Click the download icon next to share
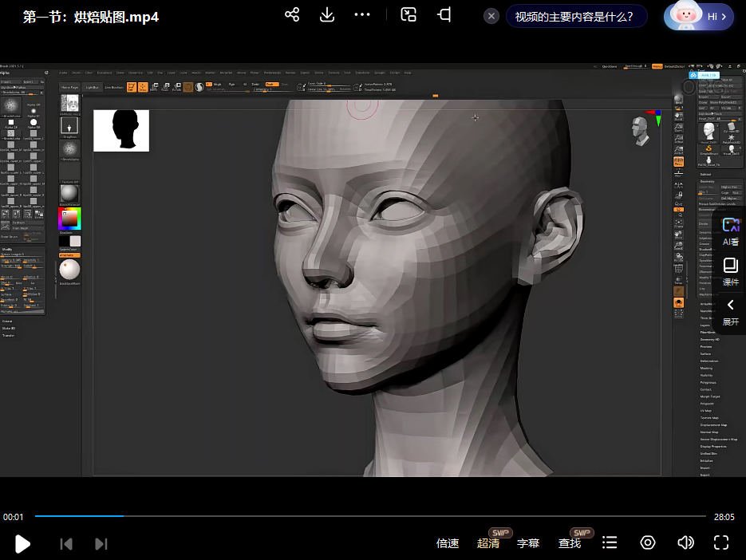 (327, 14)
